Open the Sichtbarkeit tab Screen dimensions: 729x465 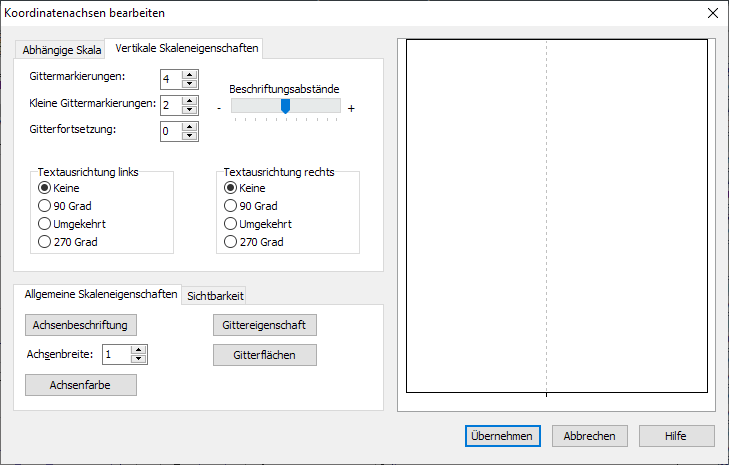(x=215, y=295)
